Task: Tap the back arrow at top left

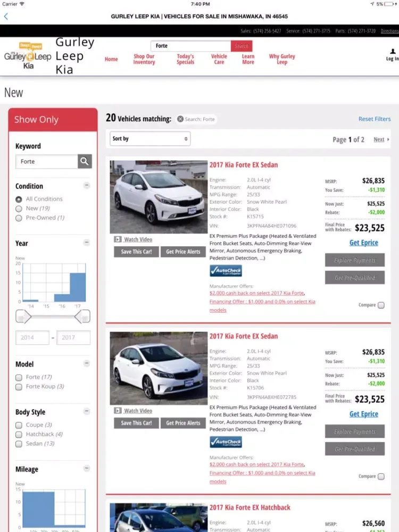Action: point(6,16)
